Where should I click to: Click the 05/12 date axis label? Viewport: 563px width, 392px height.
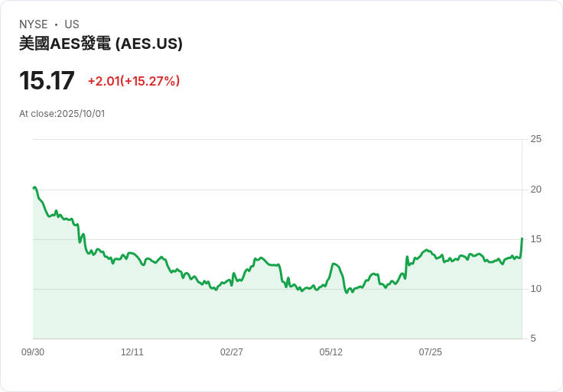click(x=331, y=352)
